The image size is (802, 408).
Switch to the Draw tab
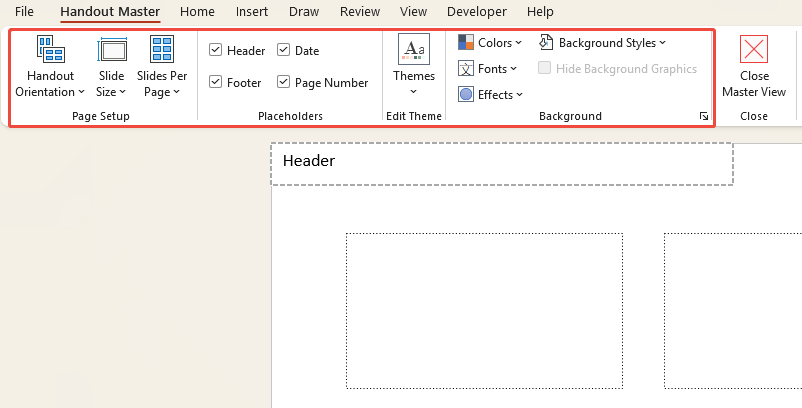(304, 11)
